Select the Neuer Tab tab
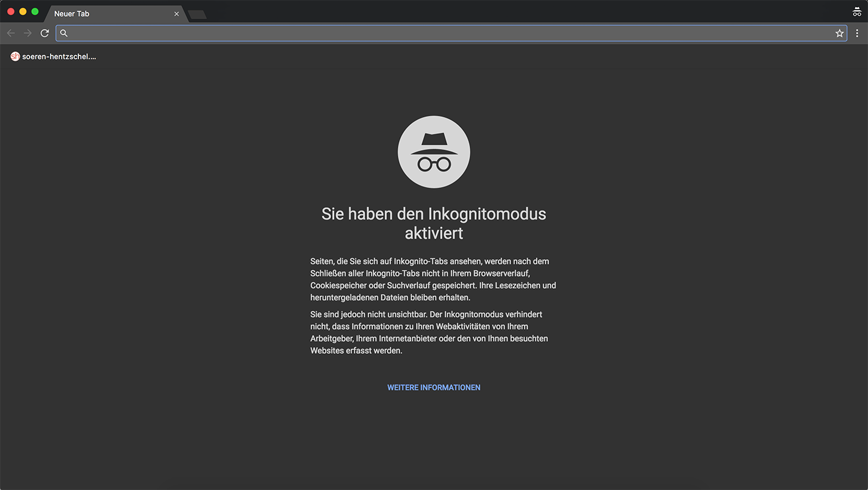 pos(115,13)
